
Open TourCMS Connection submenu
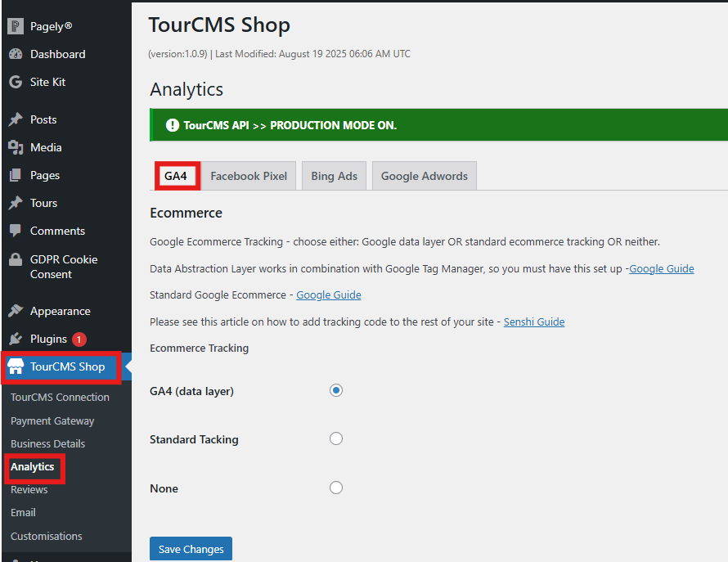point(60,397)
